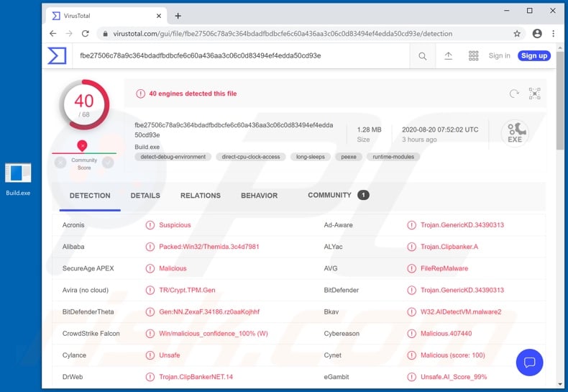This screenshot has width=568, height=392.
Task: Click the Cylance Unsafe result
Action: click(169, 355)
